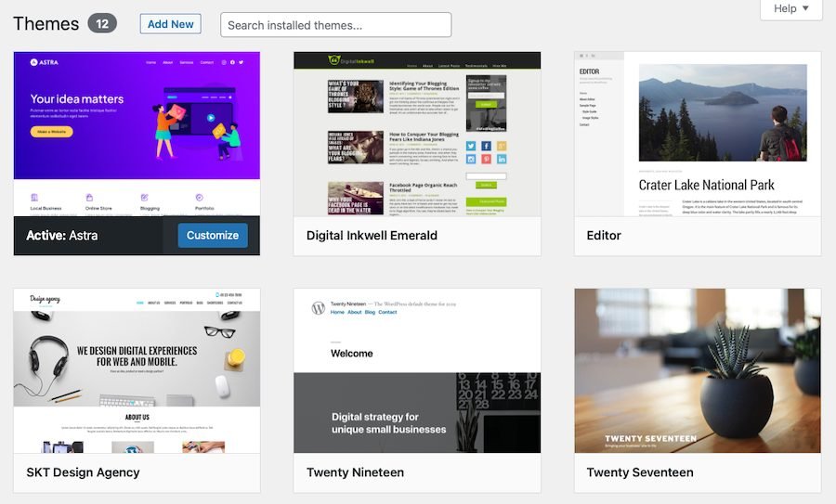Open the Editor theme thumbnail
The image size is (836, 504).
(x=698, y=134)
